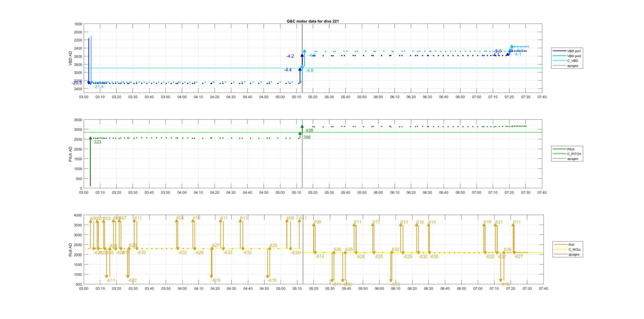
Task: Click the "-622" roll annotation
Action: [132, 280]
